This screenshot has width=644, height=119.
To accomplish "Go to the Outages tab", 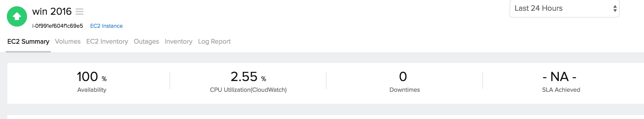I will tap(146, 42).
